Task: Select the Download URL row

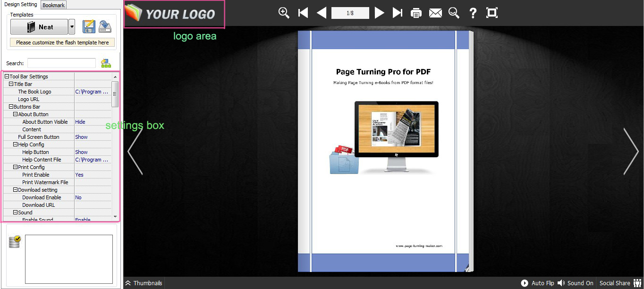Action: (58, 205)
